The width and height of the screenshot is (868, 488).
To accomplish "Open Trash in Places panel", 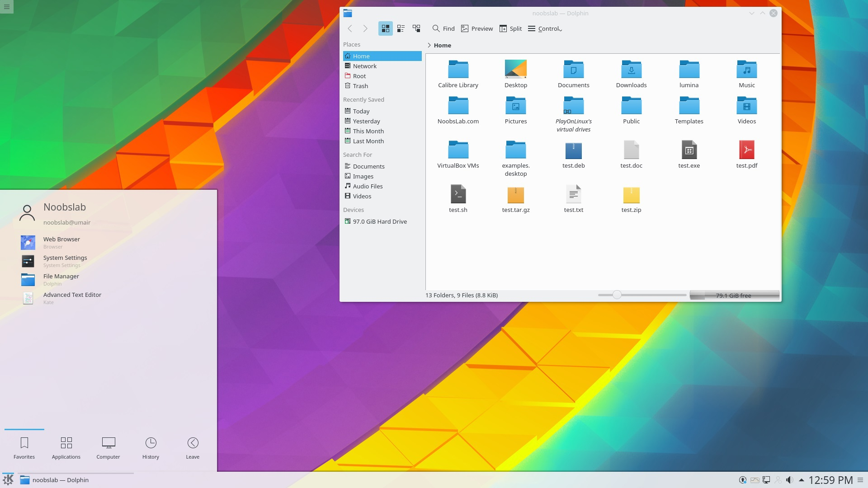I will [x=360, y=86].
